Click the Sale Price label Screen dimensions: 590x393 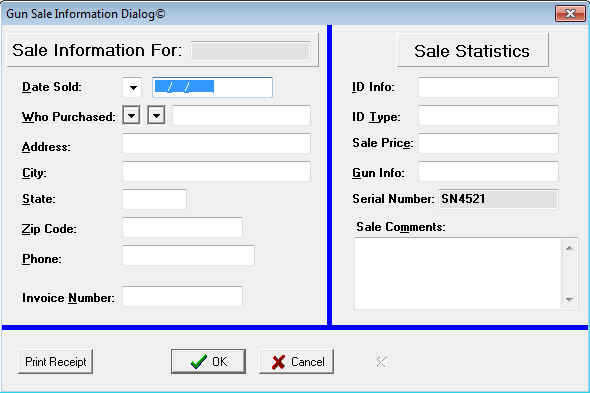pos(383,143)
